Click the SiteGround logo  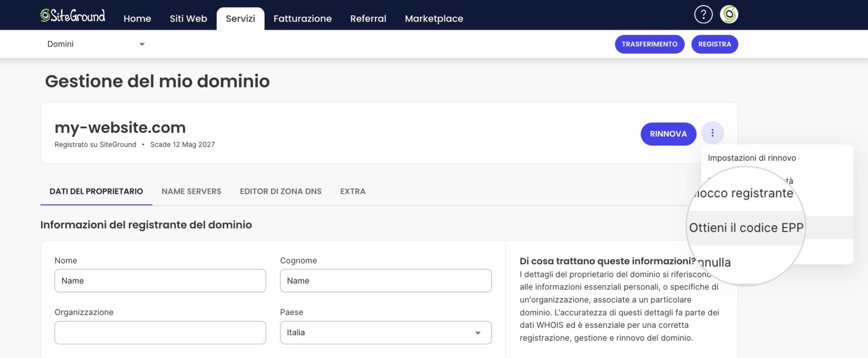[73, 16]
